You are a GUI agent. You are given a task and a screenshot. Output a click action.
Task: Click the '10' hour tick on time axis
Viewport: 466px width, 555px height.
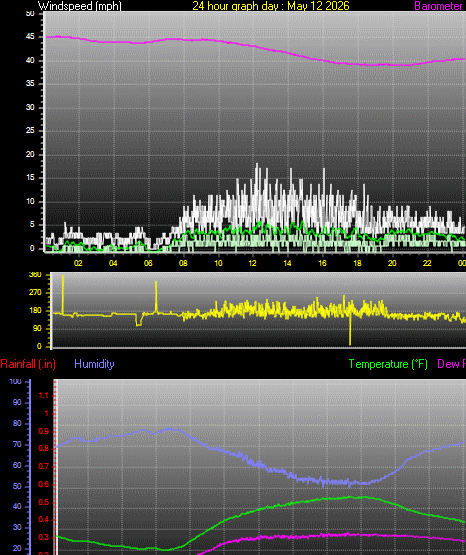pos(218,263)
